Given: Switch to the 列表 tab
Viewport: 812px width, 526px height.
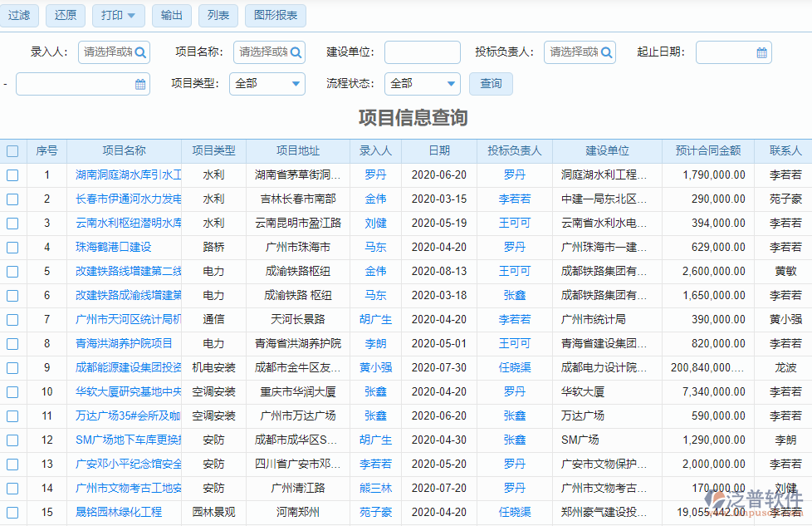Looking at the screenshot, I should [218, 15].
